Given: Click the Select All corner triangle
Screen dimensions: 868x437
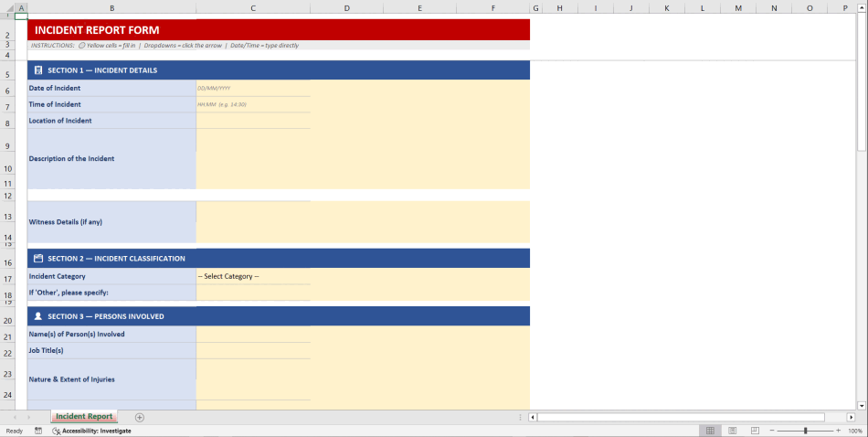Looking at the screenshot, I should (x=9, y=8).
